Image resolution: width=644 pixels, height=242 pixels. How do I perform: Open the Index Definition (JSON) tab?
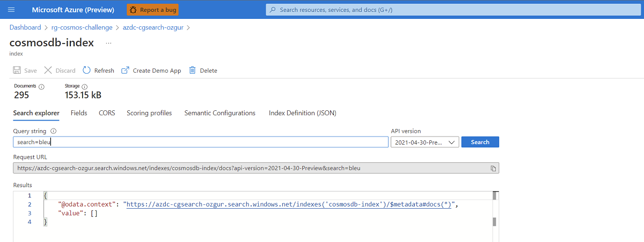point(303,113)
